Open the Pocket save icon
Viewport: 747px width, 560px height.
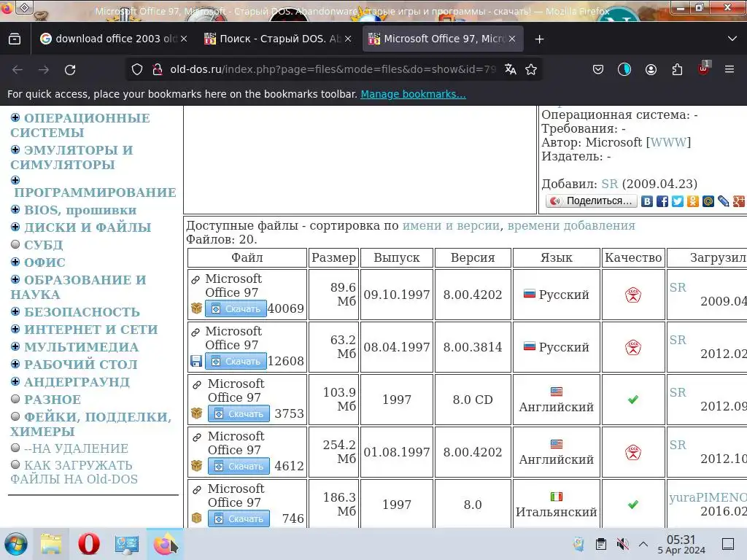coord(598,69)
